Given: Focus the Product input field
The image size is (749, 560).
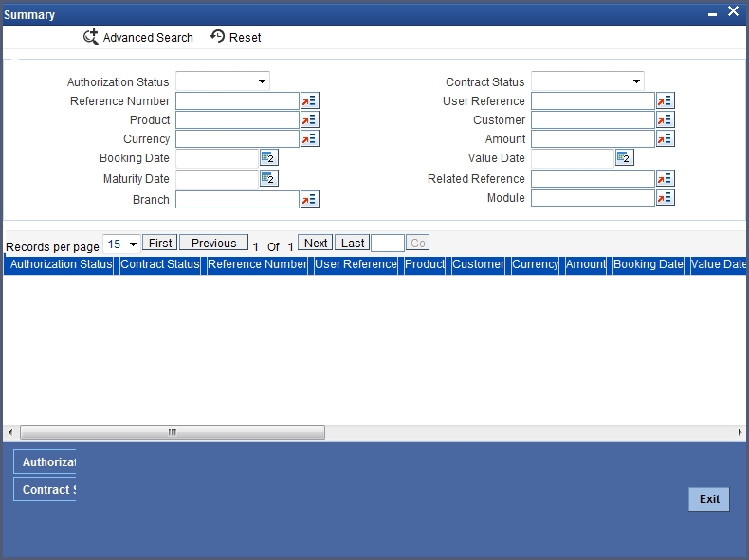Looking at the screenshot, I should (237, 119).
